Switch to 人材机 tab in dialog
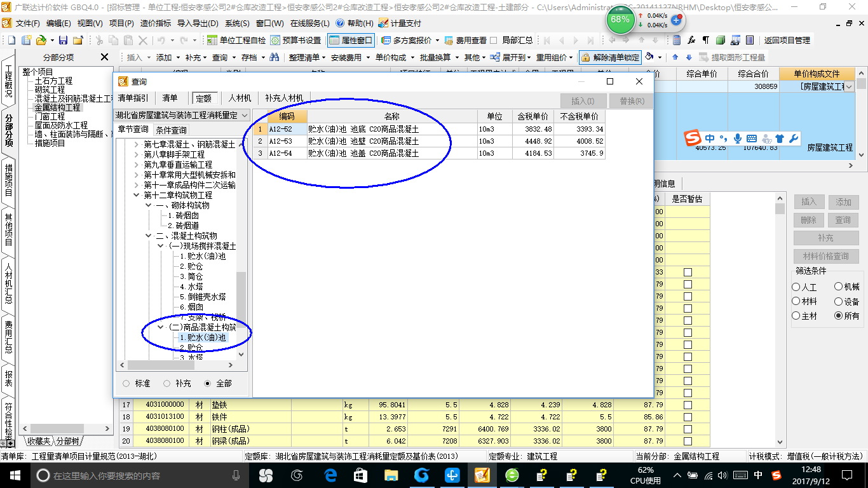This screenshot has width=868, height=488. [x=240, y=98]
